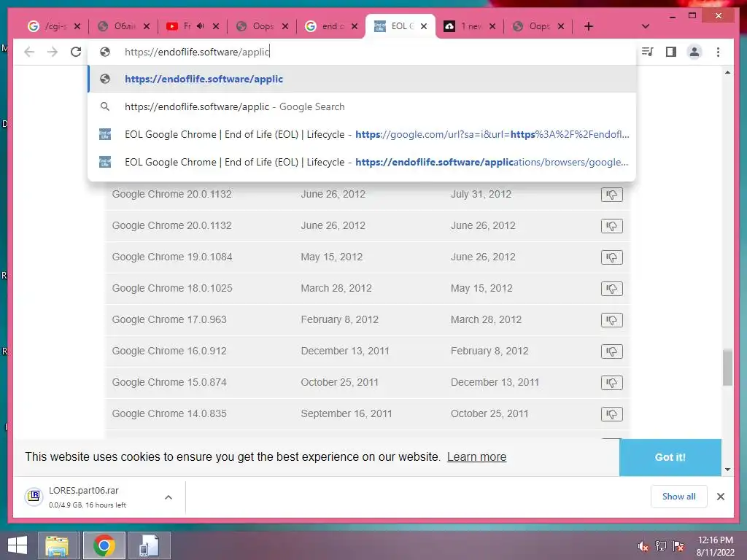
Task: Select 'Google Chrome 17.0.963' text
Action: pyautogui.click(x=169, y=320)
